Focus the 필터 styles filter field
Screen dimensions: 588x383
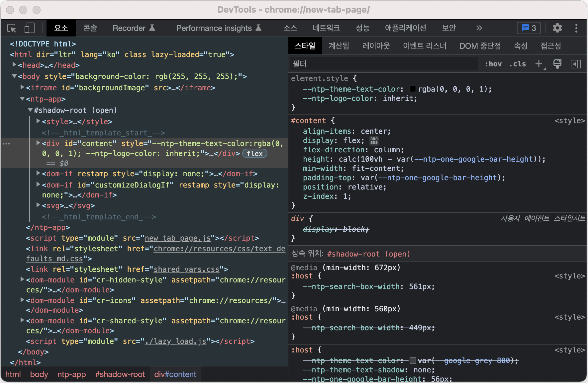click(x=384, y=64)
